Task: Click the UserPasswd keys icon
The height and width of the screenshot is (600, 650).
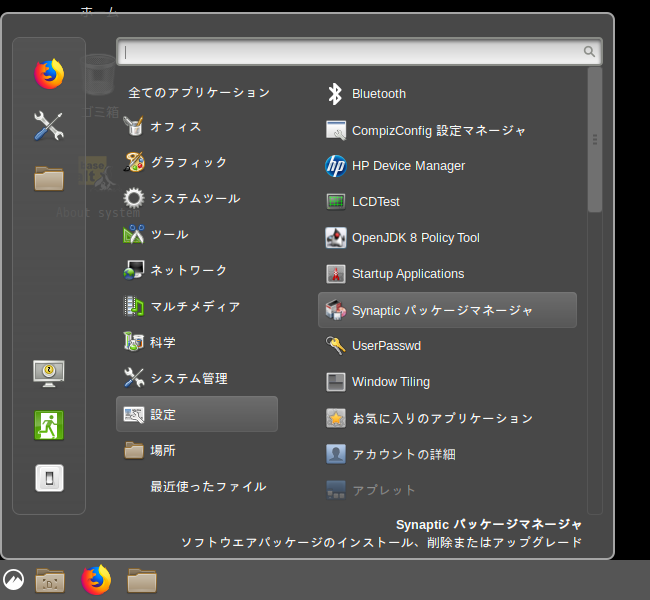Action: click(336, 346)
